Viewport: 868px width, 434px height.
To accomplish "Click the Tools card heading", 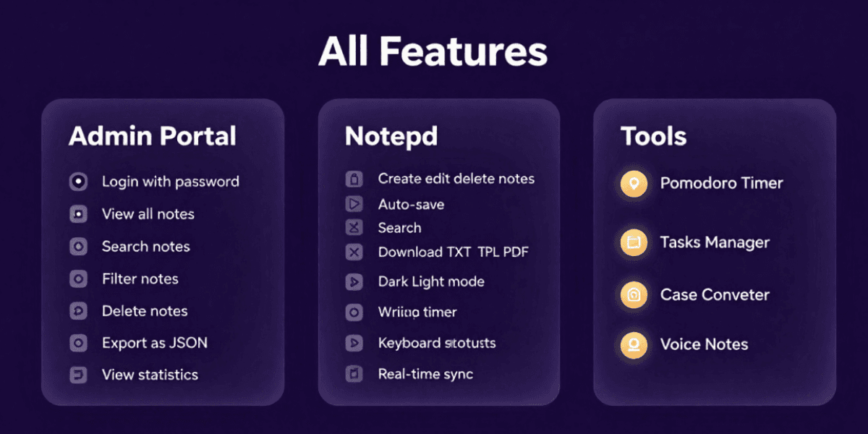I will pyautogui.click(x=654, y=137).
